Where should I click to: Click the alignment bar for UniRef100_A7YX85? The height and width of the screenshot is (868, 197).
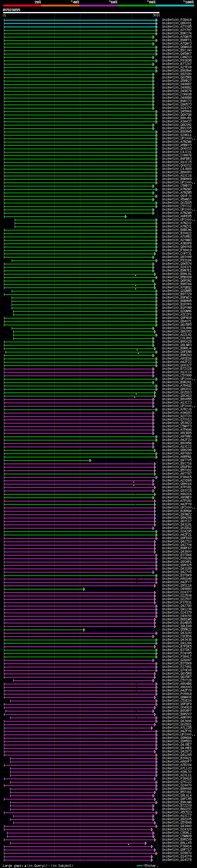(81, 27)
